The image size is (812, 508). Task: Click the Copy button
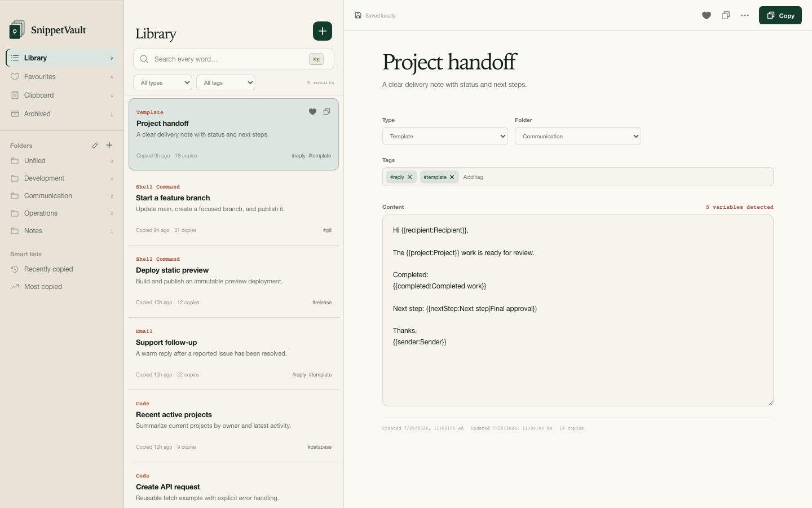tap(780, 15)
